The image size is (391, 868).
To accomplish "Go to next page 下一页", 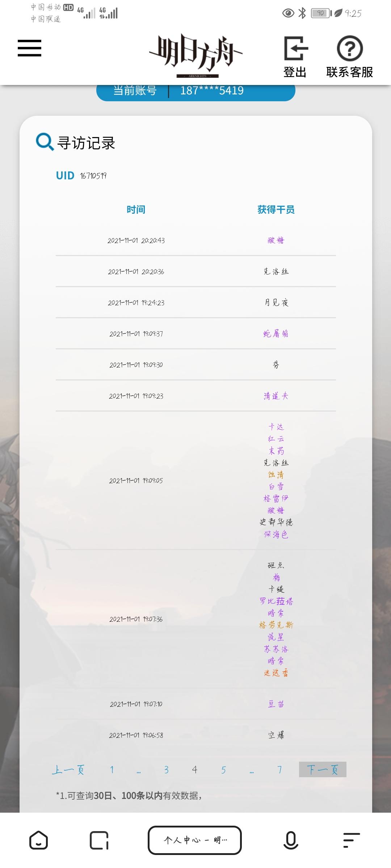I will coord(323,769).
